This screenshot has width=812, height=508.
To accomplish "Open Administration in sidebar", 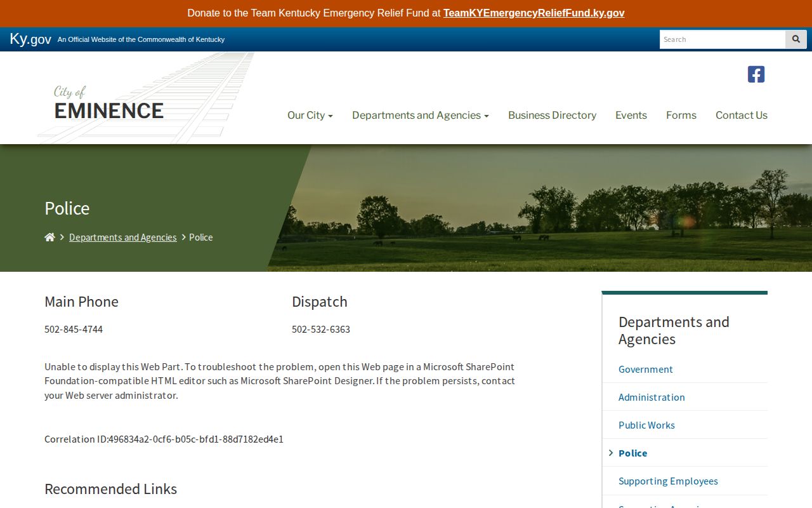I will pos(652,397).
